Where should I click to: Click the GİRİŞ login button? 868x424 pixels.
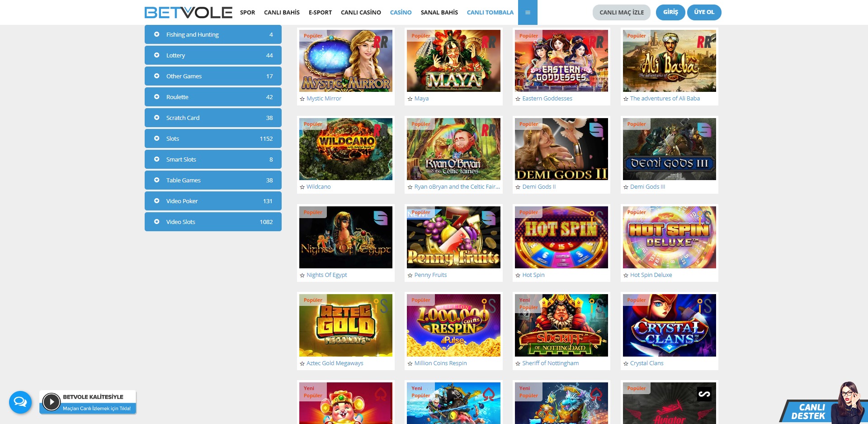pyautogui.click(x=670, y=12)
